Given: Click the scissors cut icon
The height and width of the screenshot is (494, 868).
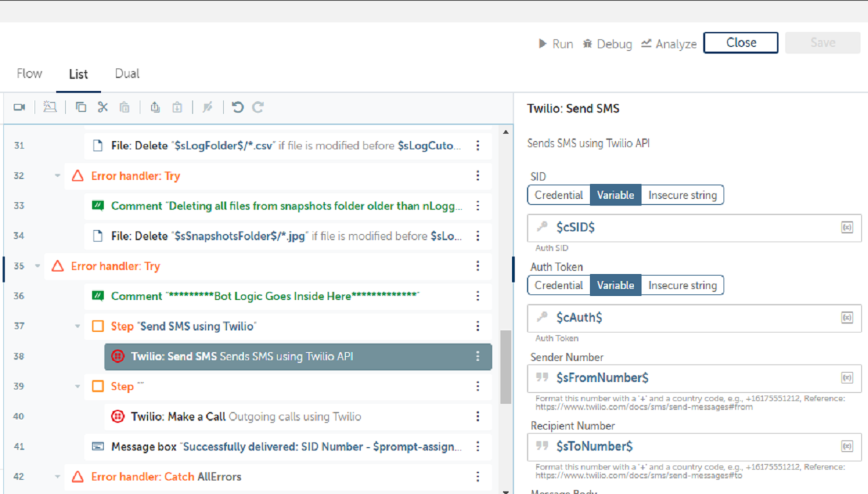Looking at the screenshot, I should (x=102, y=107).
